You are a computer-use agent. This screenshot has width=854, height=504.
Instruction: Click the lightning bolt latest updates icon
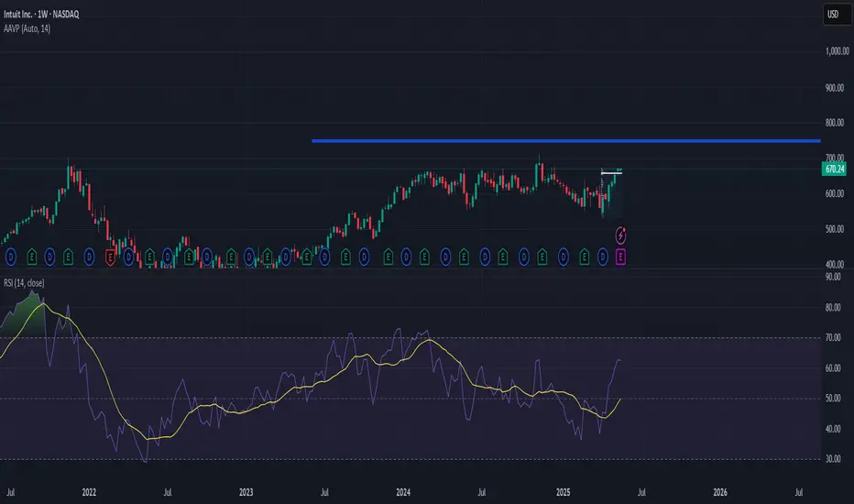click(620, 236)
